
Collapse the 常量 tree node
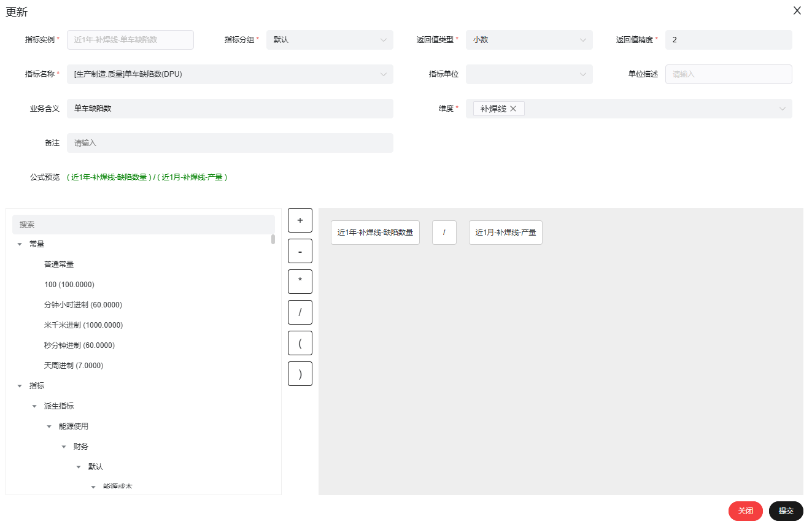click(20, 244)
